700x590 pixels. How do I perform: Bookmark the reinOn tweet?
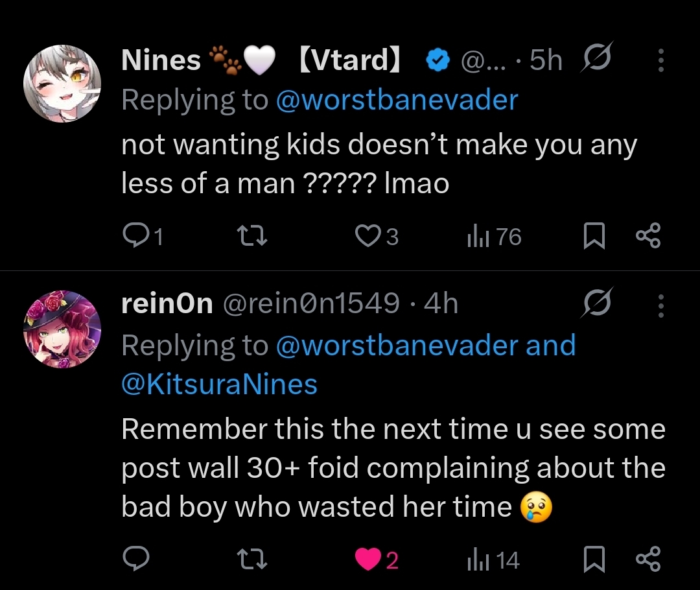coord(593,560)
